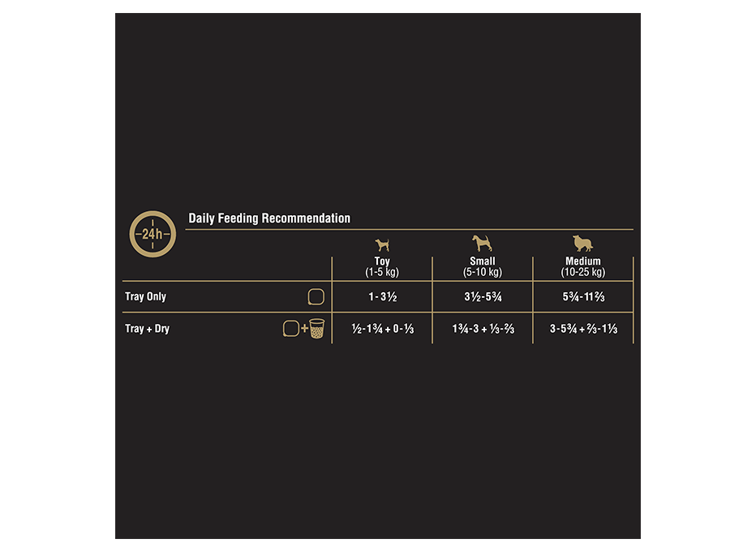Screen dimensions: 756x552
Task: Click the Daily Feeding Recommendation heading
Action: (269, 218)
